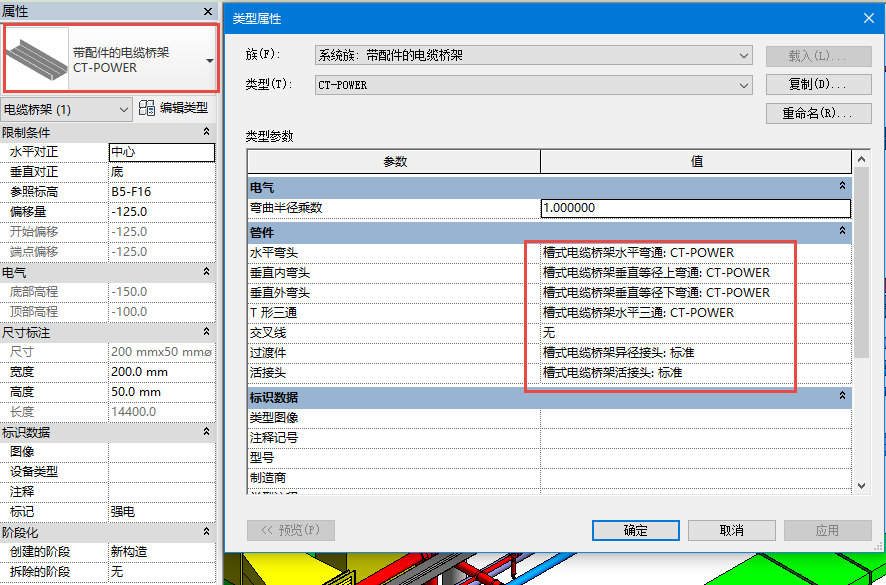Select 活接头 value 槽式电缆桥架活接头: 标准
Image resolution: width=886 pixels, height=585 pixels.
coord(696,373)
